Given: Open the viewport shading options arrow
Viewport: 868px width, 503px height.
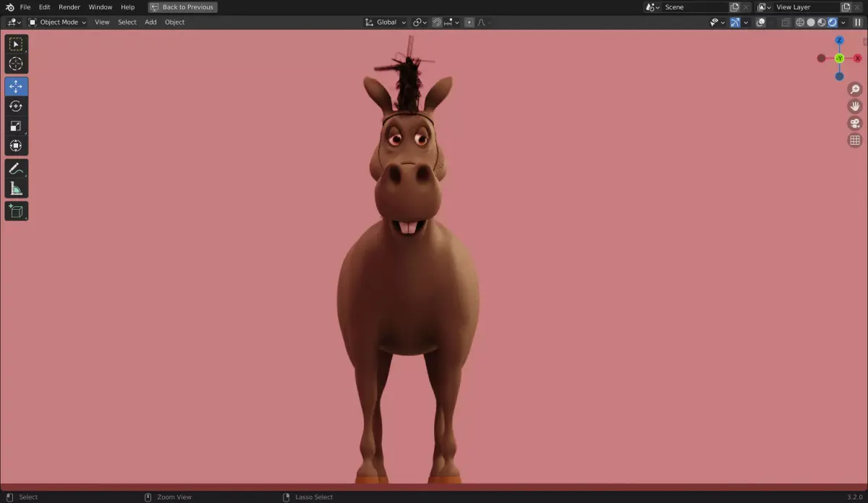Looking at the screenshot, I should [x=843, y=22].
